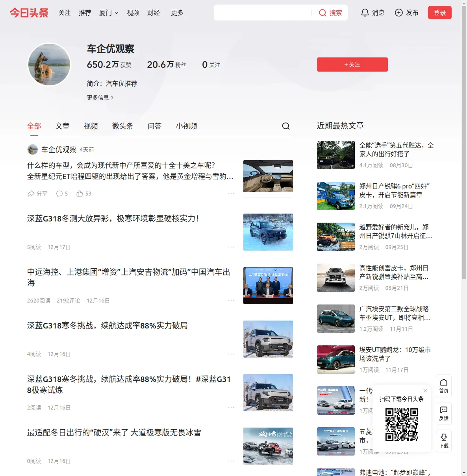Switch to the 小视频 tab
Viewport: 467px width, 476px height.
click(x=187, y=126)
